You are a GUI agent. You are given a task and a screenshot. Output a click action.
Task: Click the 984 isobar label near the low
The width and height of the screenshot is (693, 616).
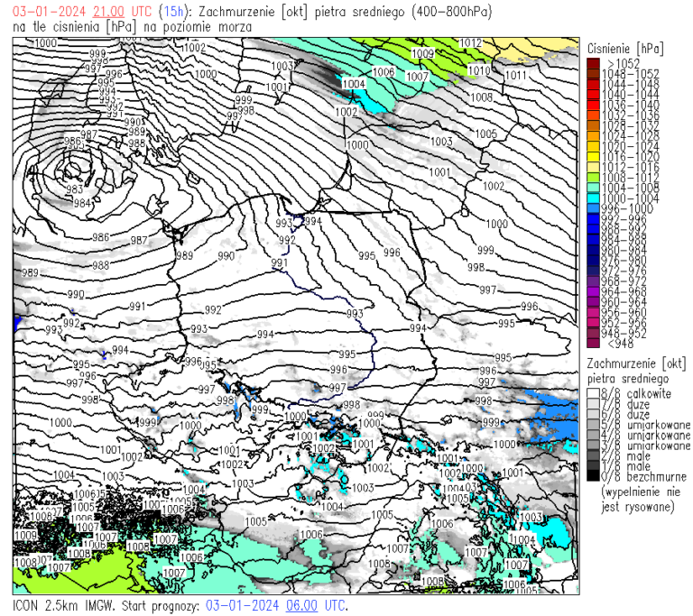[x=83, y=204]
